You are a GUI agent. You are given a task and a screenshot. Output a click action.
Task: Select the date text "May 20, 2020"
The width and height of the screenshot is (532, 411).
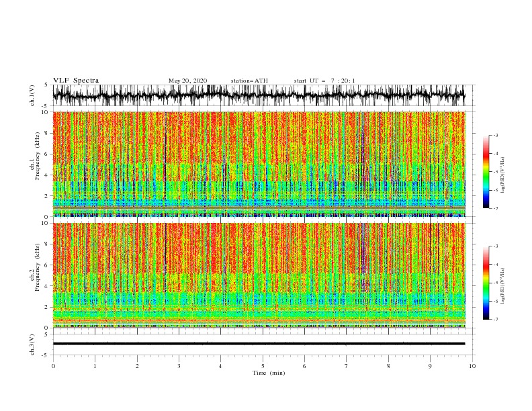coord(187,81)
